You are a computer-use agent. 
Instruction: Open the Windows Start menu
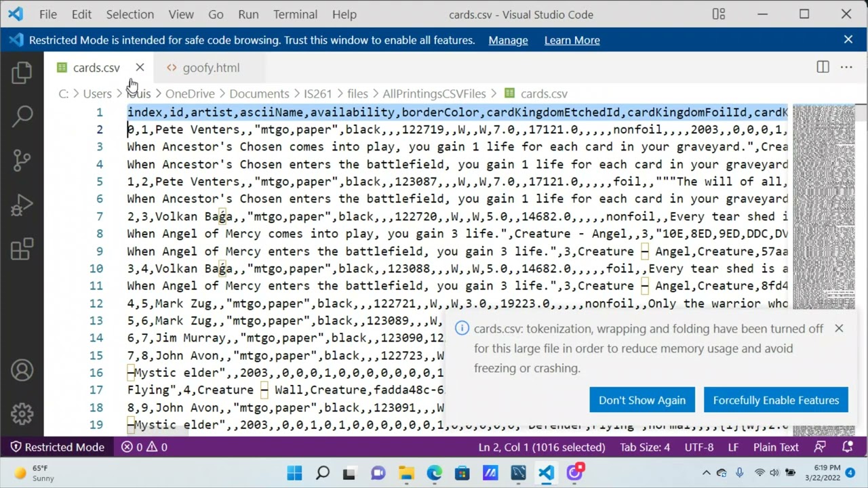[294, 473]
